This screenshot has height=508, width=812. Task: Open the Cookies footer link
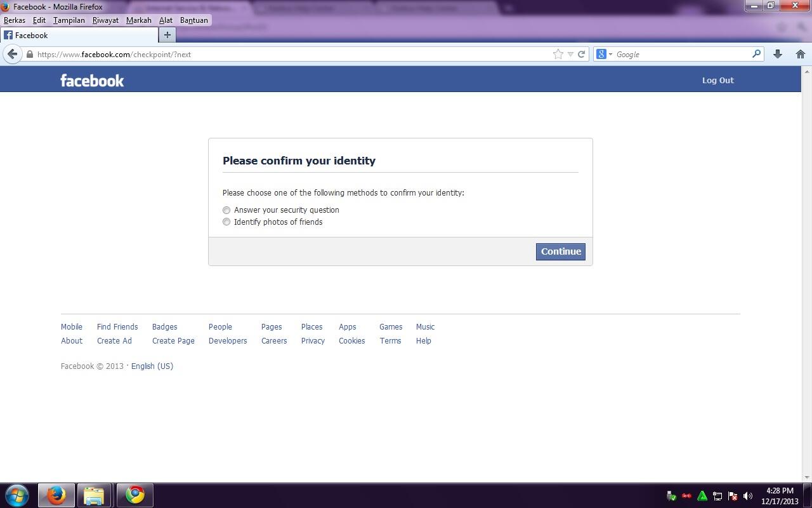click(x=352, y=341)
